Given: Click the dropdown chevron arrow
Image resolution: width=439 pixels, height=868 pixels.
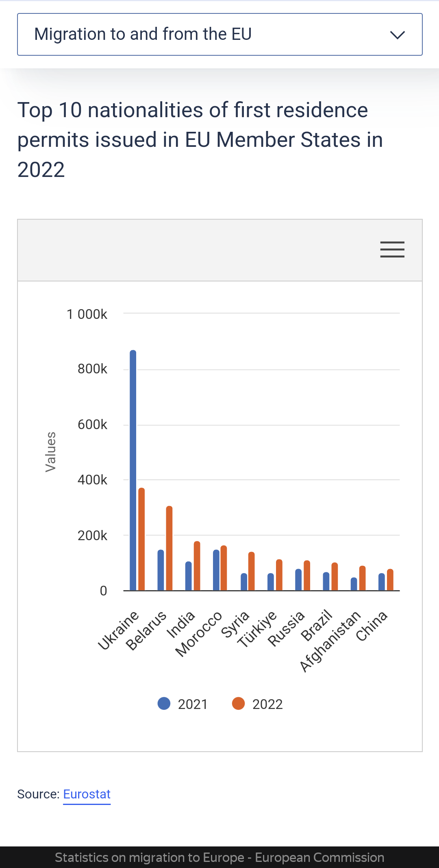Looking at the screenshot, I should pyautogui.click(x=397, y=35).
